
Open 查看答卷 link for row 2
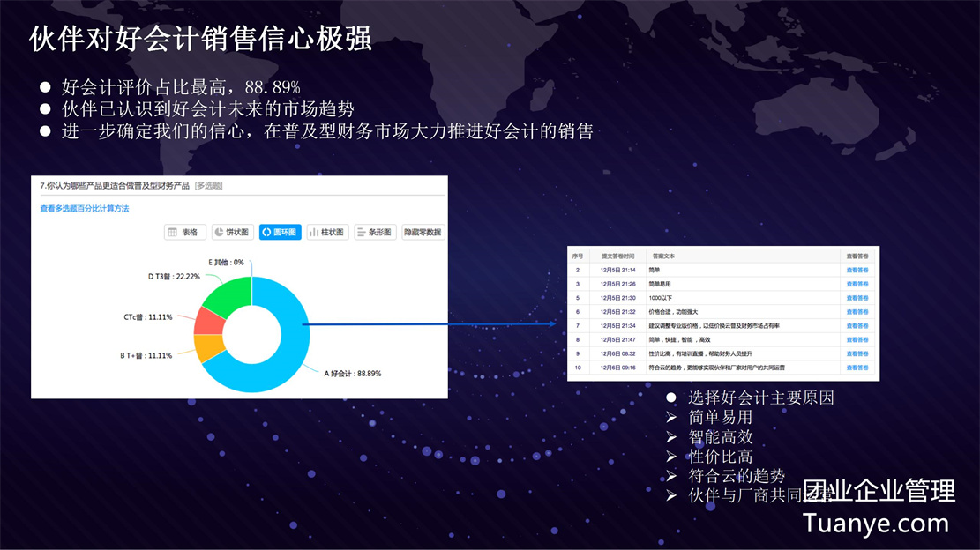(x=857, y=271)
